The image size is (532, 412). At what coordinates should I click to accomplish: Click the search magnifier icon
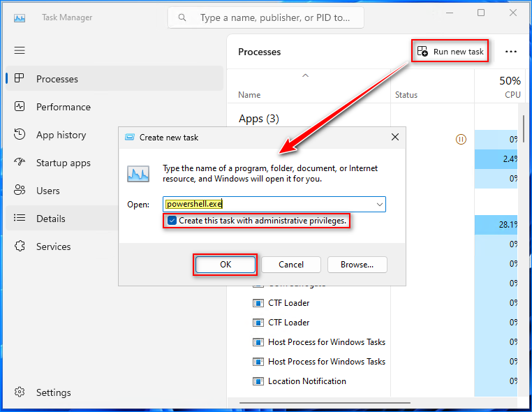pyautogui.click(x=182, y=17)
